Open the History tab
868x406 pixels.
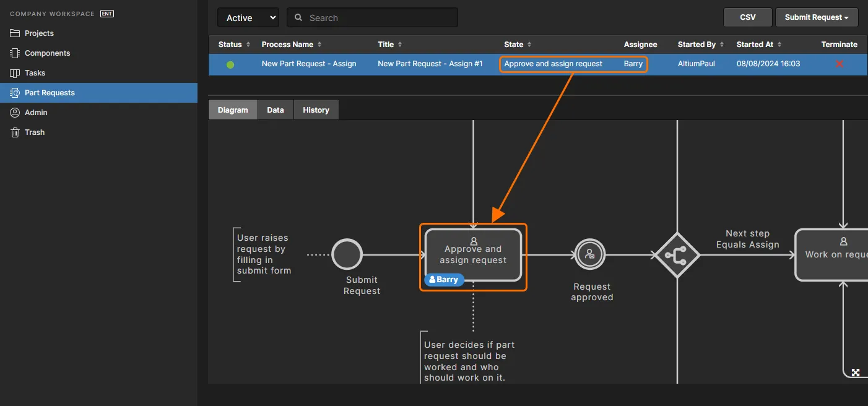tap(316, 110)
